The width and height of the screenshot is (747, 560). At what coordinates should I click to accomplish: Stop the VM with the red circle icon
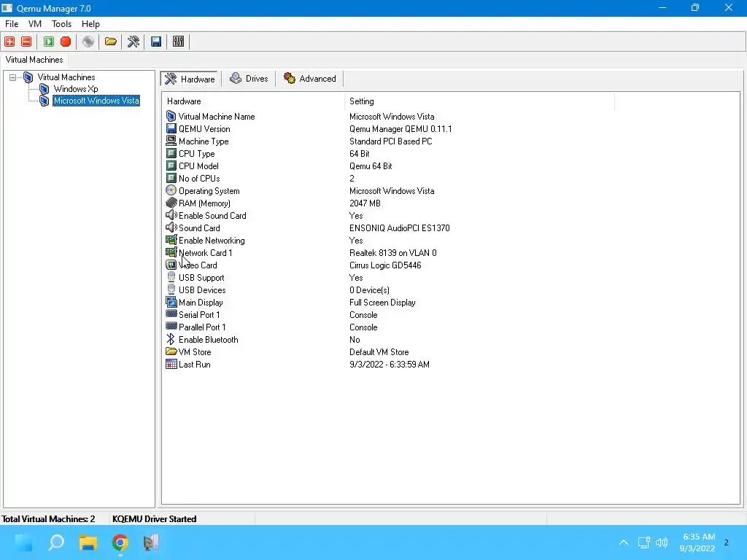click(x=66, y=42)
